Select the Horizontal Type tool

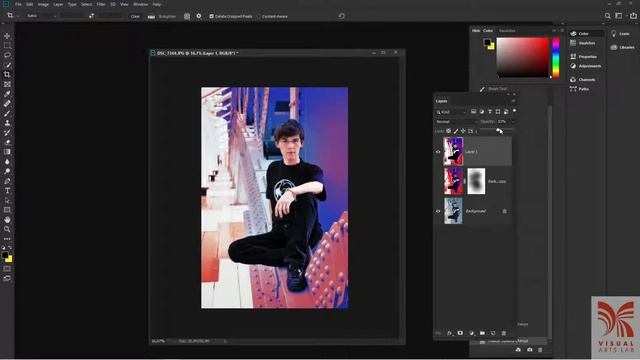point(7,191)
